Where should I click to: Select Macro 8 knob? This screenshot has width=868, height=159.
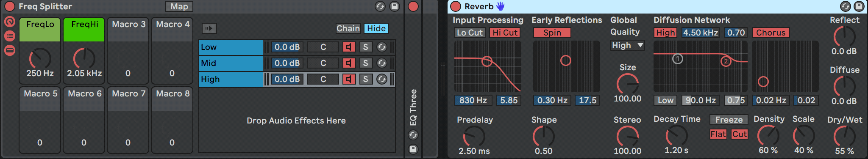172,128
